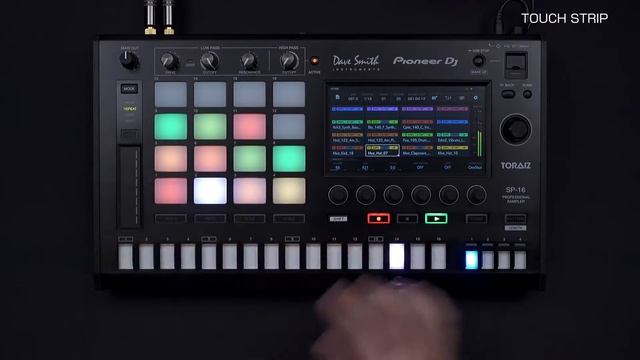This screenshot has height=360, width=640.
Task: Select pad mode button under yellow pad 4
Action: 289,219
